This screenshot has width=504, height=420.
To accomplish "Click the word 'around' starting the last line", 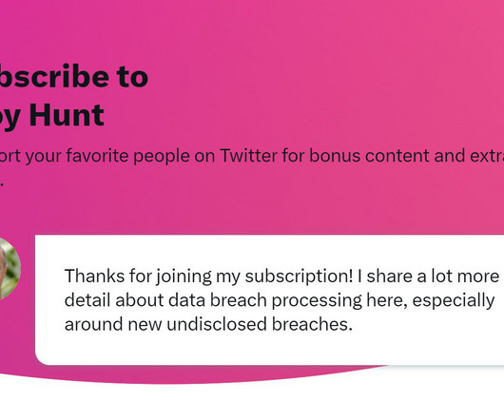I will (x=93, y=324).
